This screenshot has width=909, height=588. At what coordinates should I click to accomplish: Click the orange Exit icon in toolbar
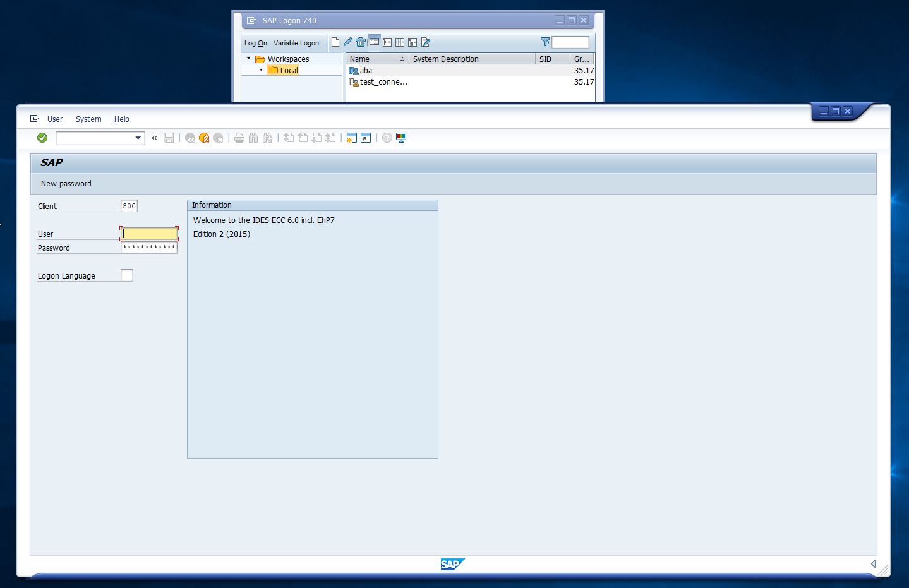tap(204, 138)
